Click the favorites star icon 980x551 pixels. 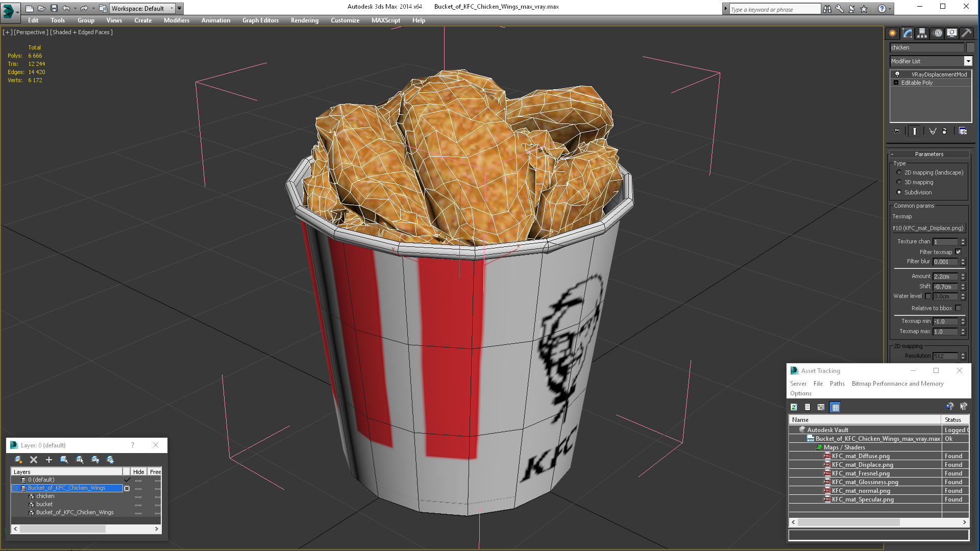click(x=864, y=9)
